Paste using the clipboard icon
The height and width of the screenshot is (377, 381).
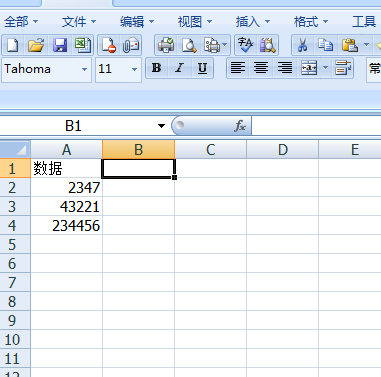[x=350, y=45]
